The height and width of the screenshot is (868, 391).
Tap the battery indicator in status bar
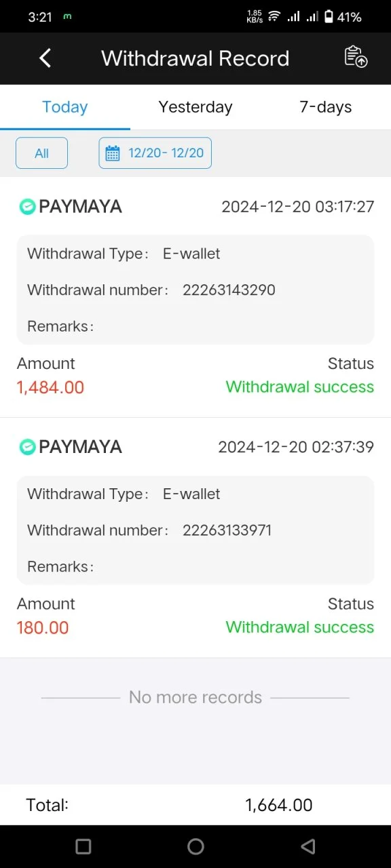(x=329, y=17)
